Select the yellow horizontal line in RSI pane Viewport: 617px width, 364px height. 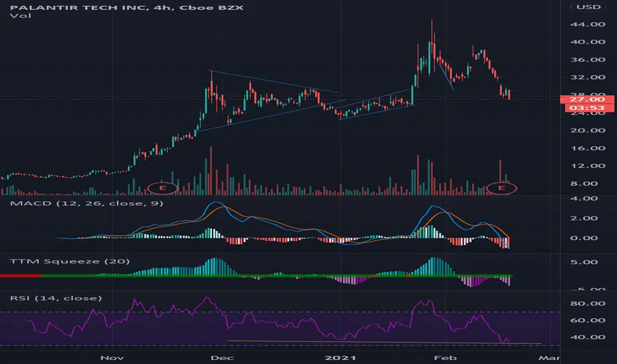(x=385, y=342)
